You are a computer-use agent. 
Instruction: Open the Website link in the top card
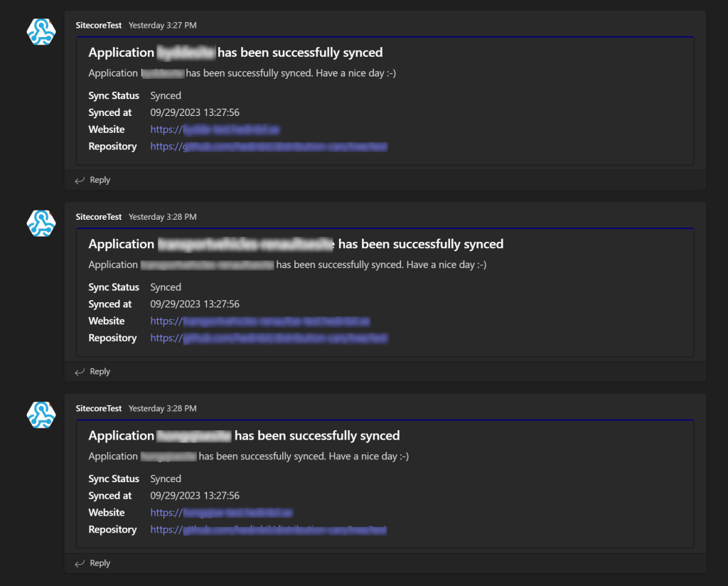[215, 129]
